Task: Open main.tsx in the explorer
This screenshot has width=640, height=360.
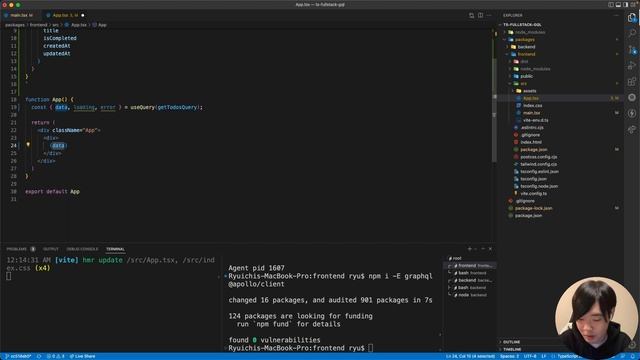Action: (531, 113)
